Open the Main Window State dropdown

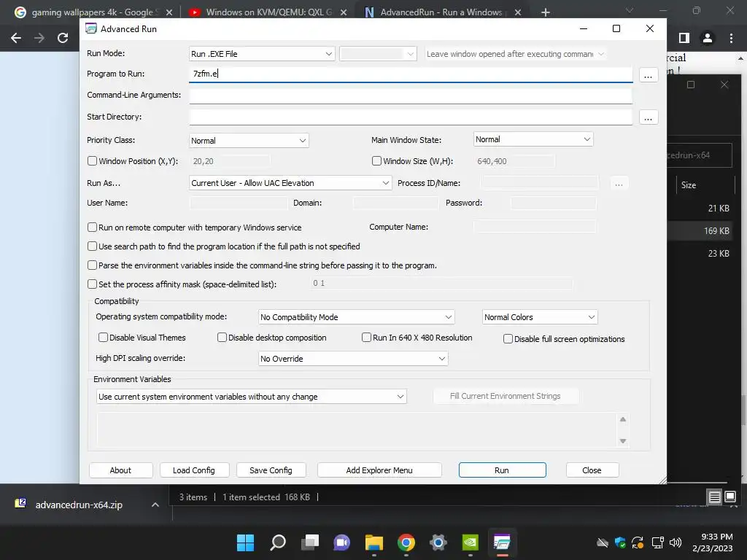533,139
